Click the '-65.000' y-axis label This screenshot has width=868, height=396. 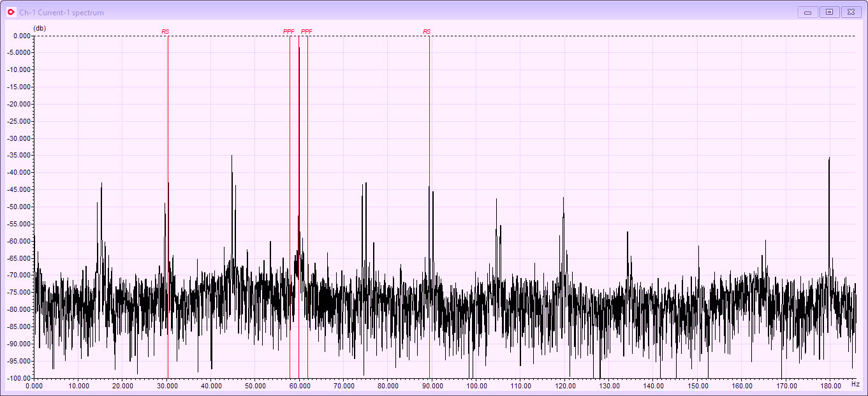(x=20, y=258)
